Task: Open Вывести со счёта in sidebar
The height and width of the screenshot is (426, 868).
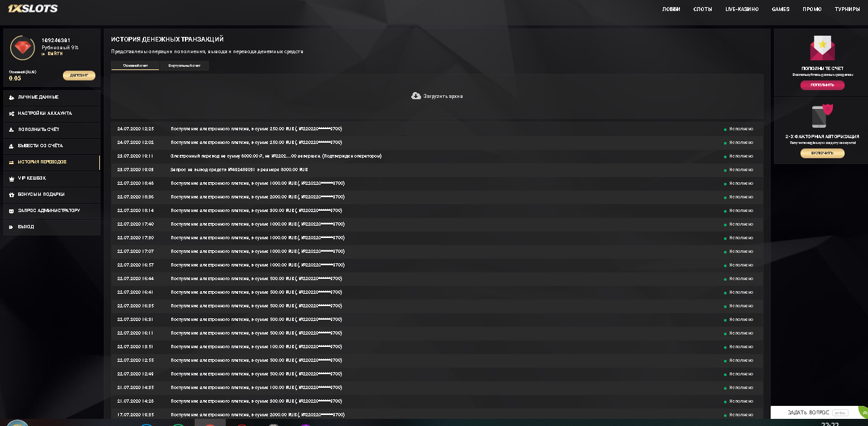Action: click(x=40, y=146)
